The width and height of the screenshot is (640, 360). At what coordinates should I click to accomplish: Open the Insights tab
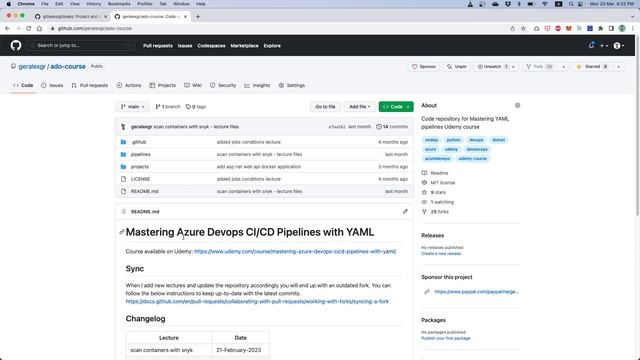(257, 85)
